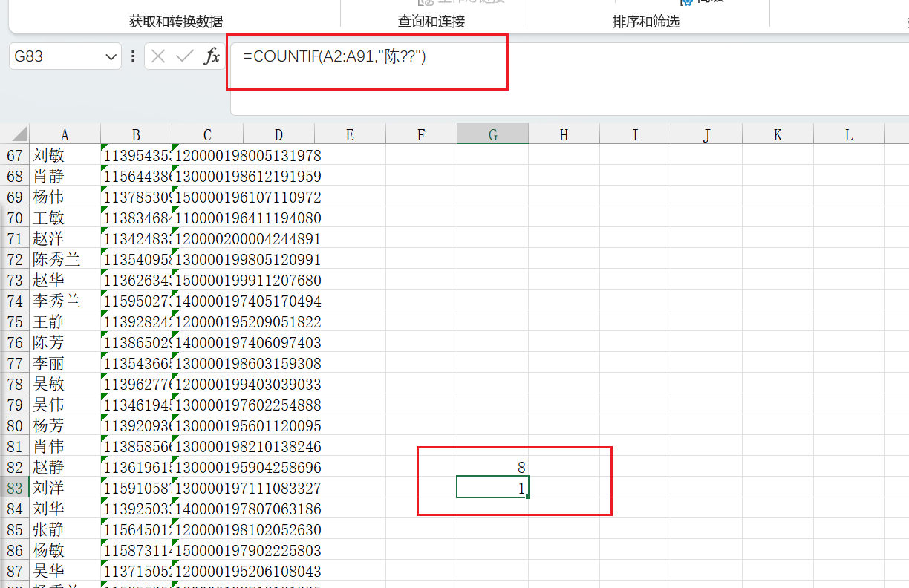Select column L header
The image size is (909, 588).
tap(849, 134)
